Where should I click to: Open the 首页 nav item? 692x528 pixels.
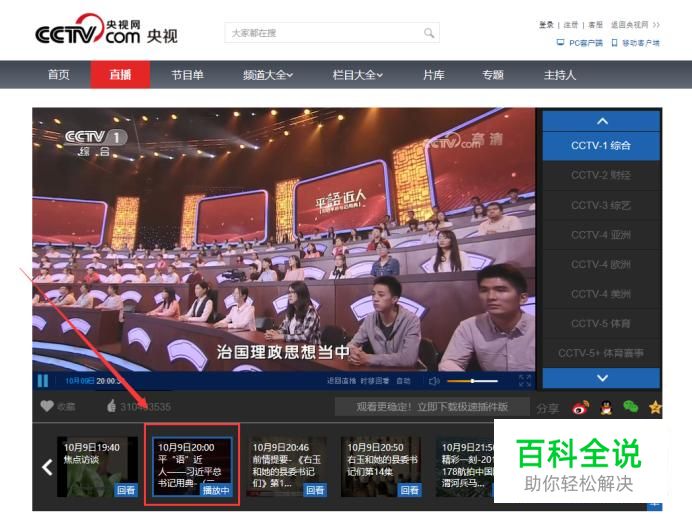click(59, 75)
